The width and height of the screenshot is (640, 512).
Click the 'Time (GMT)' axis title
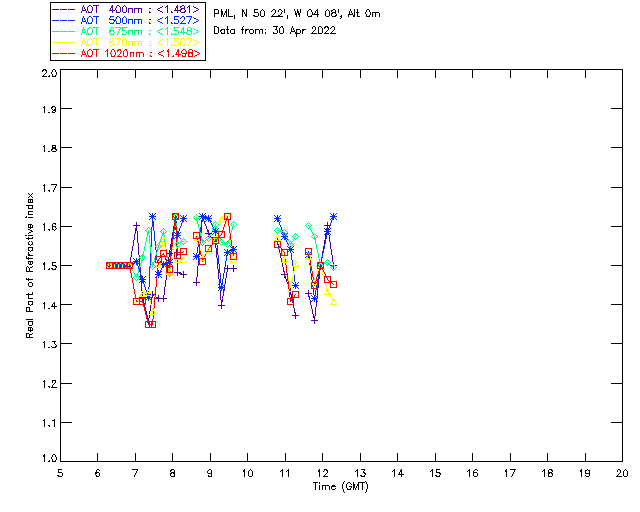341,485
